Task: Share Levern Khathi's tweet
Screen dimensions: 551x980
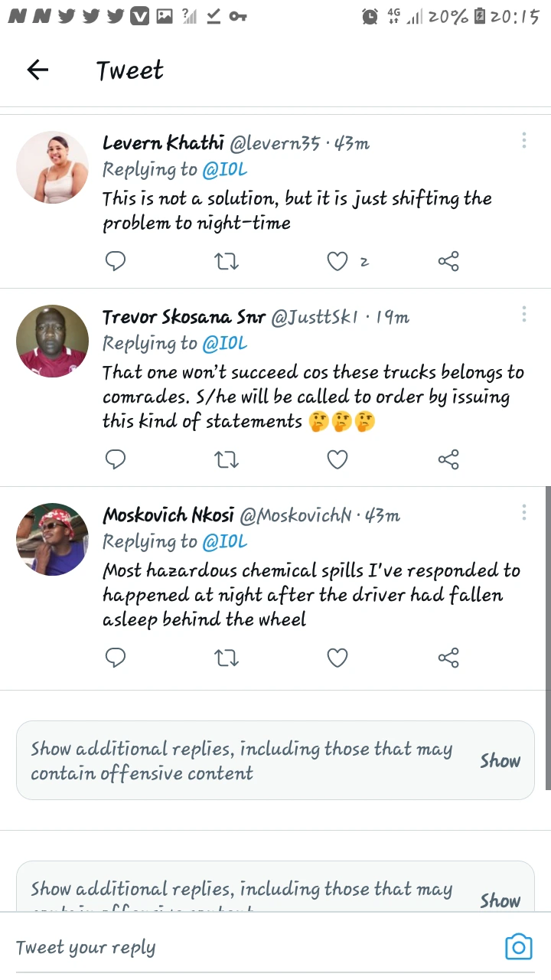Action: coord(448,262)
